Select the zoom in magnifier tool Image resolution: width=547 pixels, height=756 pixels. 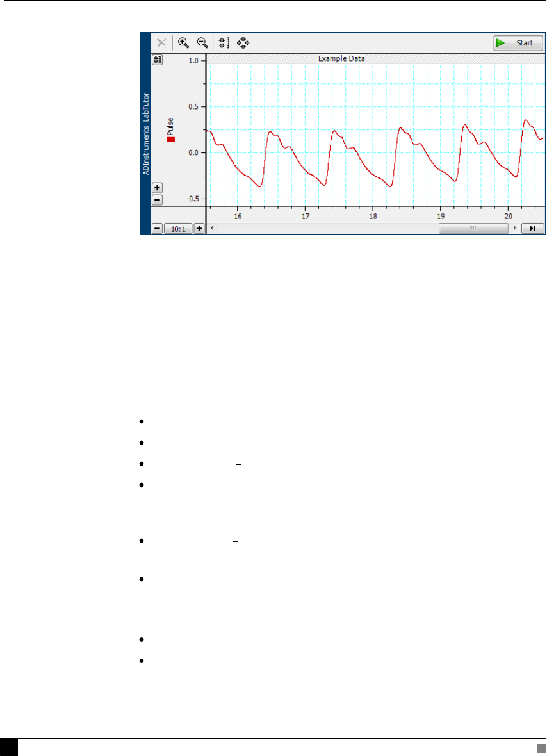point(183,43)
